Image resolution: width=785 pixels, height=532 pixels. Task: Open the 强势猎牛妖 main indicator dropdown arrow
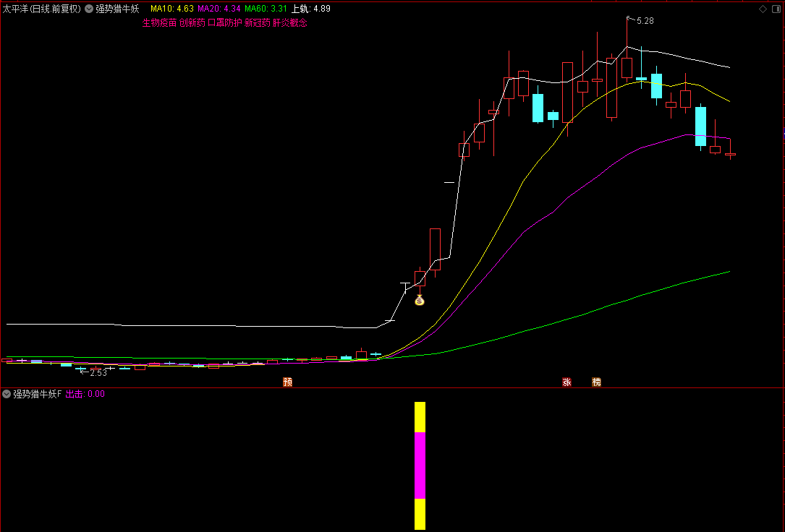[x=89, y=9]
